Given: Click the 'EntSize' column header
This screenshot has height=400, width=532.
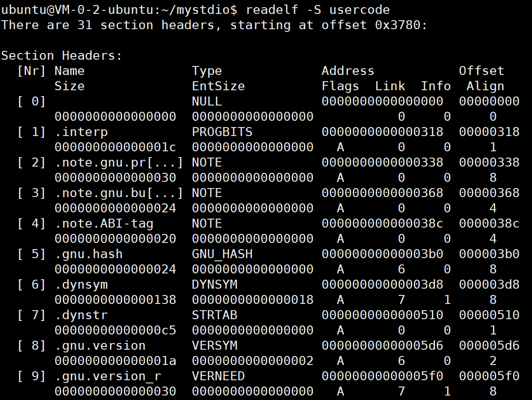Looking at the screenshot, I should [218, 86].
